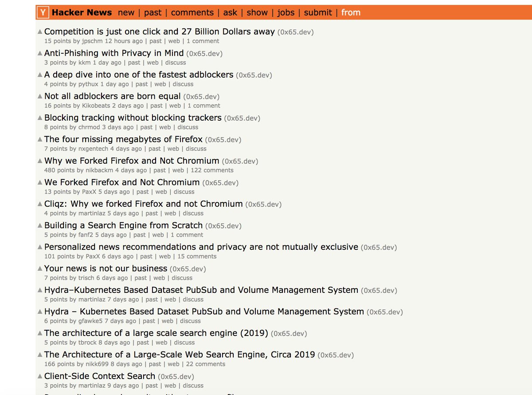This screenshot has height=395, width=532.
Task: Upvote 'Blocking tracking without blocking trackers'
Action: [40, 118]
